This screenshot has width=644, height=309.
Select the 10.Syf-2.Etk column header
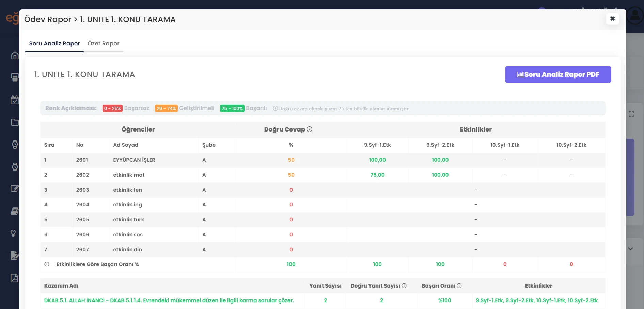pyautogui.click(x=571, y=145)
